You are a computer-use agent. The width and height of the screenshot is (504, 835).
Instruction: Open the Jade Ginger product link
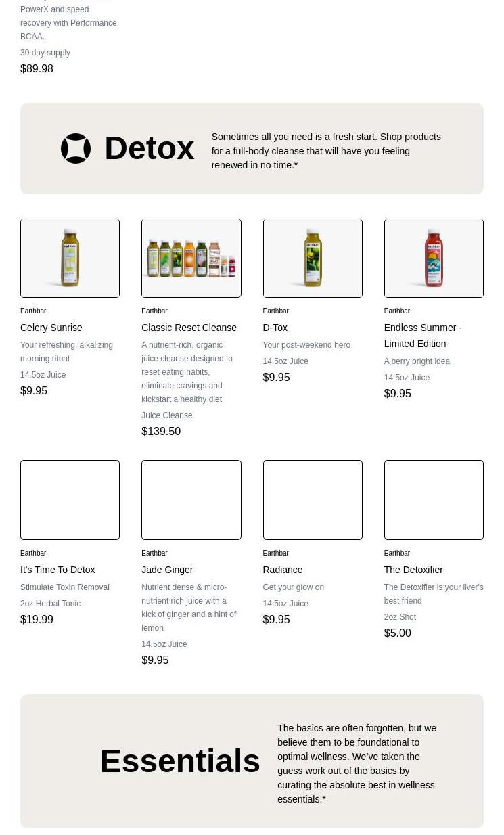click(x=167, y=570)
